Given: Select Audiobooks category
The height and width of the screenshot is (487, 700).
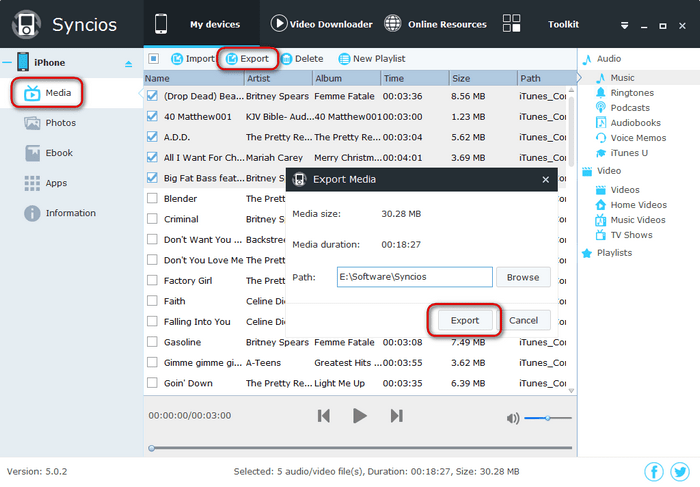Looking at the screenshot, I should (x=628, y=123).
